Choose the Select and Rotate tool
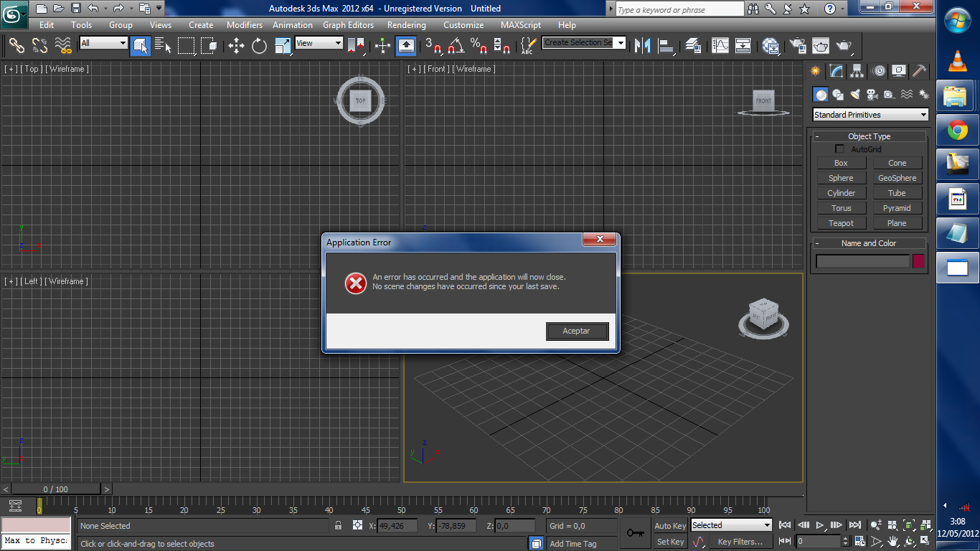This screenshot has width=980, height=551. (259, 46)
